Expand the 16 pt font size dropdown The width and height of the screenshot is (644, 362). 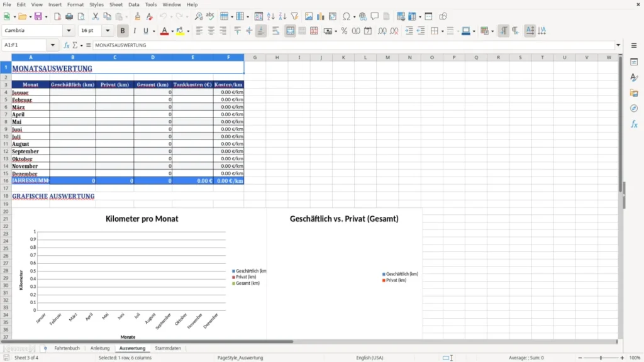[x=108, y=31]
